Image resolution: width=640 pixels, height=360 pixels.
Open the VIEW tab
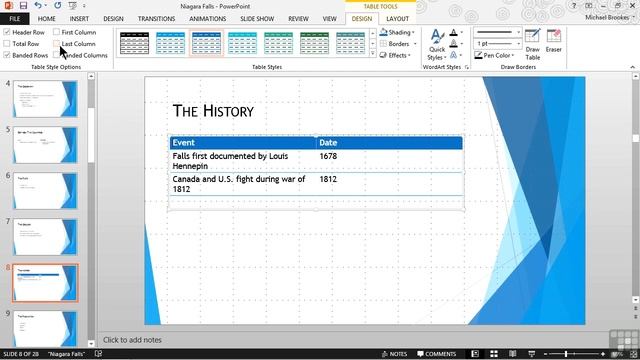click(329, 19)
